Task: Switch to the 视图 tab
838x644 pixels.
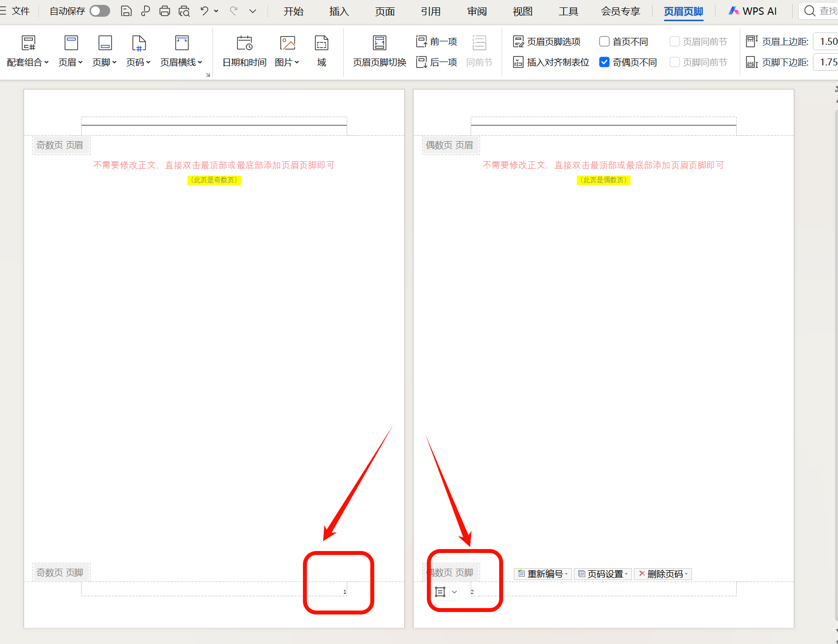Action: coord(522,11)
